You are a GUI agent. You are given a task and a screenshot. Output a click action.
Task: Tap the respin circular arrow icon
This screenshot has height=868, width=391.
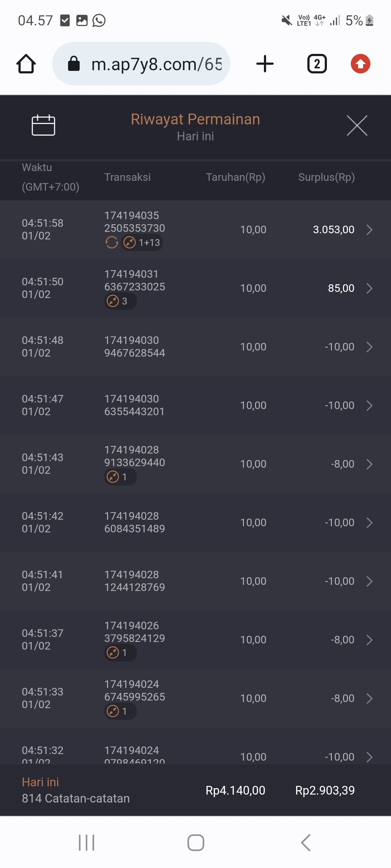pyautogui.click(x=112, y=242)
